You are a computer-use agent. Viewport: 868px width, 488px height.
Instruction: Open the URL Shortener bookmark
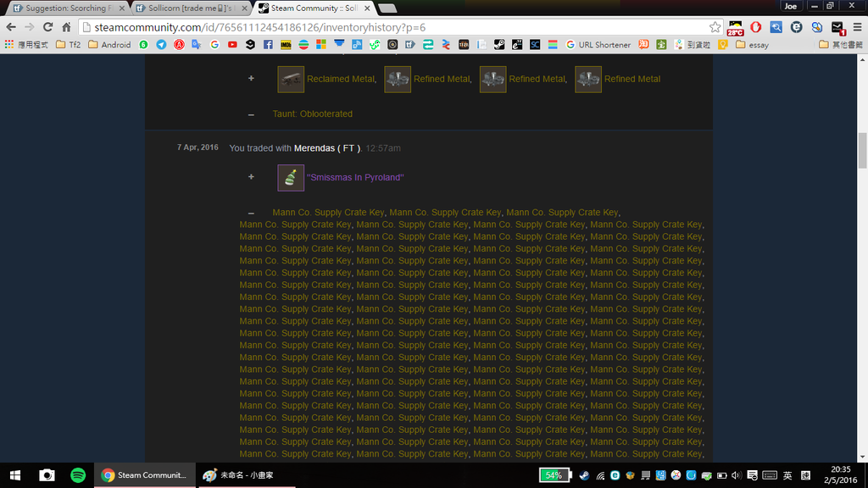point(598,45)
